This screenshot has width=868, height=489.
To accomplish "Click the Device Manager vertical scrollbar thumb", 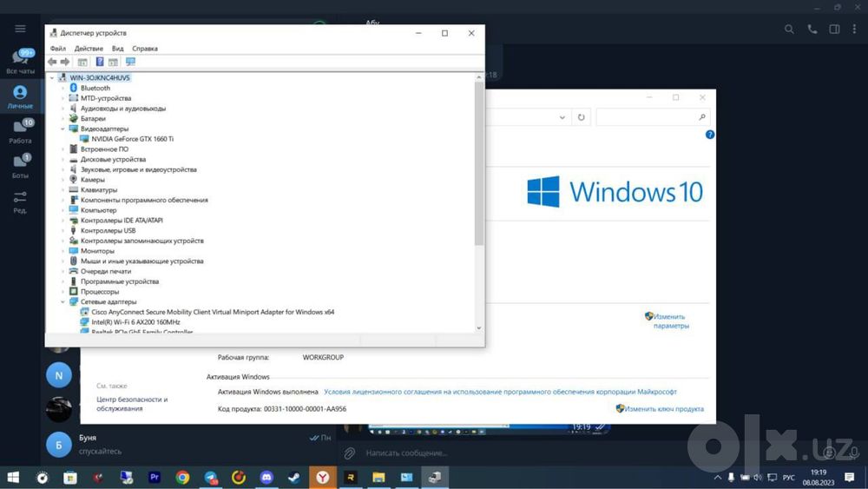I will pos(479,163).
